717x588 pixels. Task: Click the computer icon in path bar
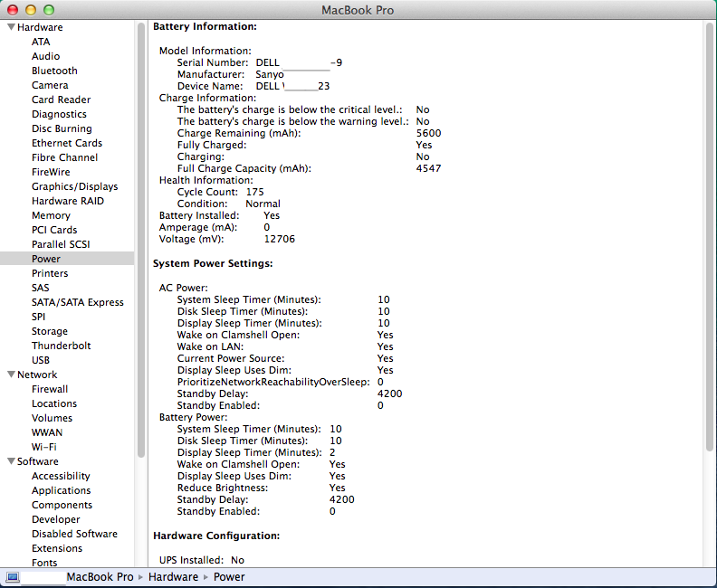pyautogui.click(x=13, y=577)
